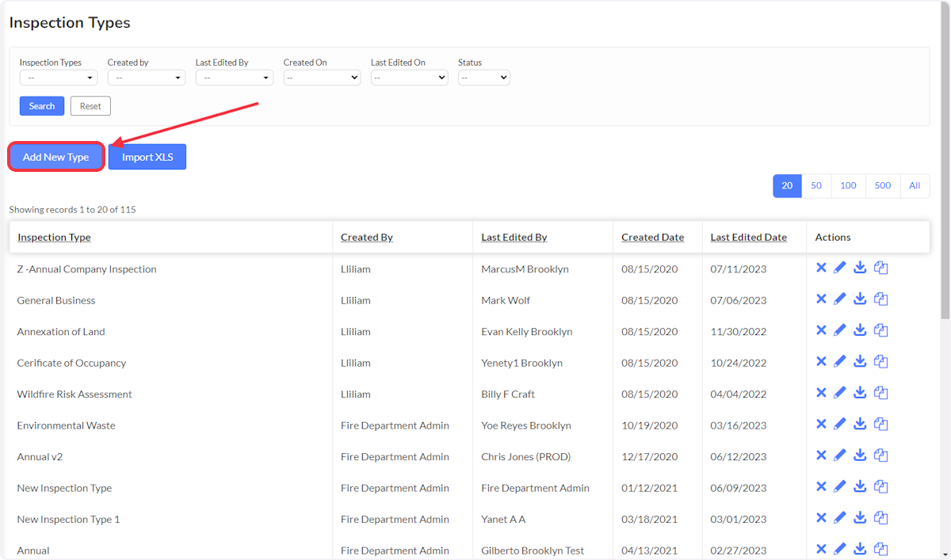Click Add New Type button
The height and width of the screenshot is (560, 951).
click(x=55, y=157)
